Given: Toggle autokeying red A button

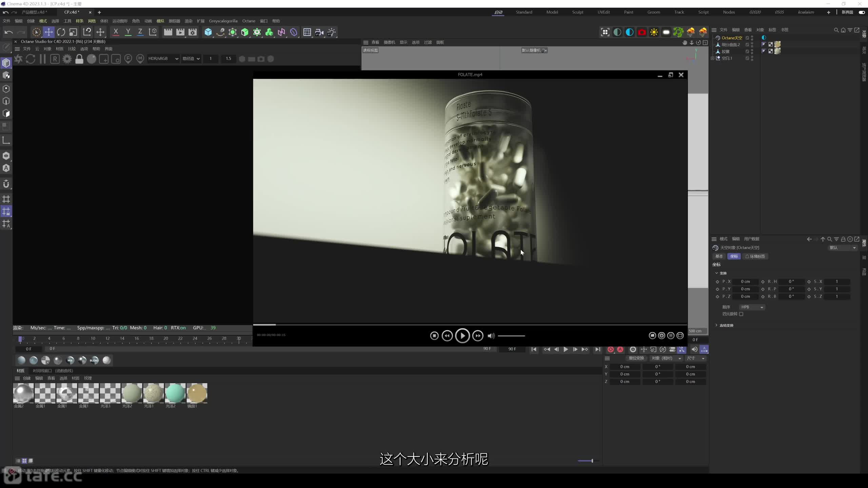Looking at the screenshot, I should coord(620,349).
